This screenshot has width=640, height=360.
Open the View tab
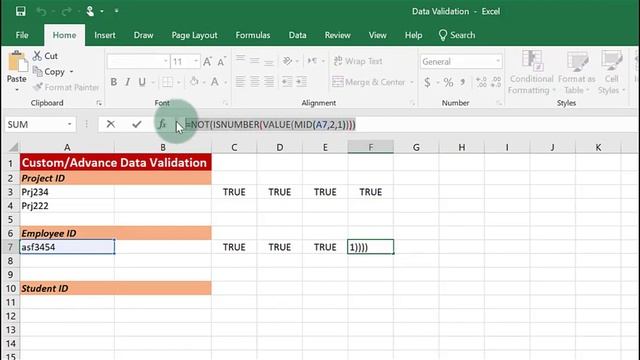point(378,35)
